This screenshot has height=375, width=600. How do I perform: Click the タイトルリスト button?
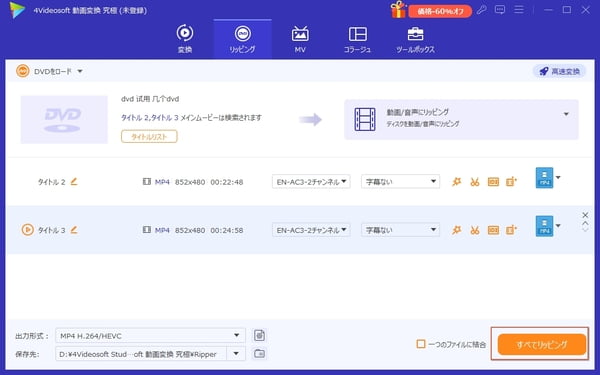point(149,137)
